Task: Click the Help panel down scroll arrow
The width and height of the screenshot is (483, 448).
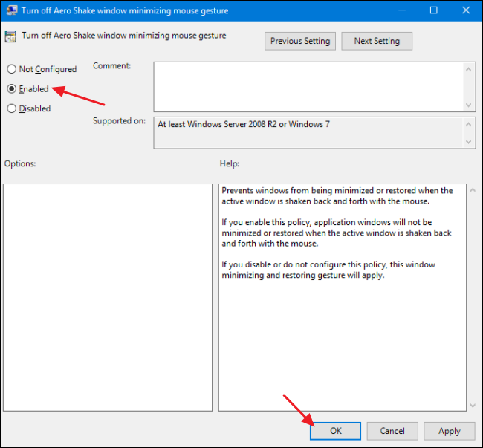Action: 473,406
